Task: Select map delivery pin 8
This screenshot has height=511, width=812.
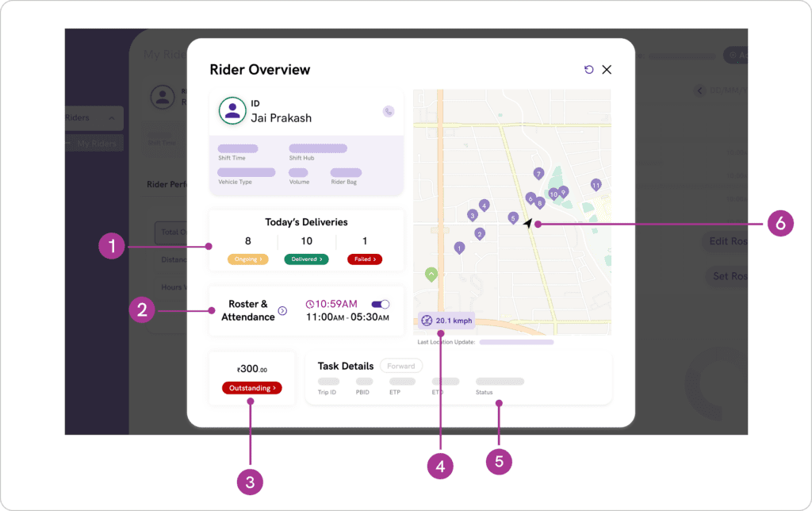Action: (539, 203)
